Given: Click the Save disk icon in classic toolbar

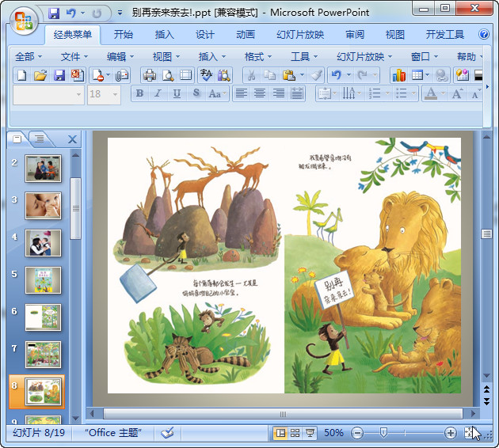Looking at the screenshot, I should (59, 75).
